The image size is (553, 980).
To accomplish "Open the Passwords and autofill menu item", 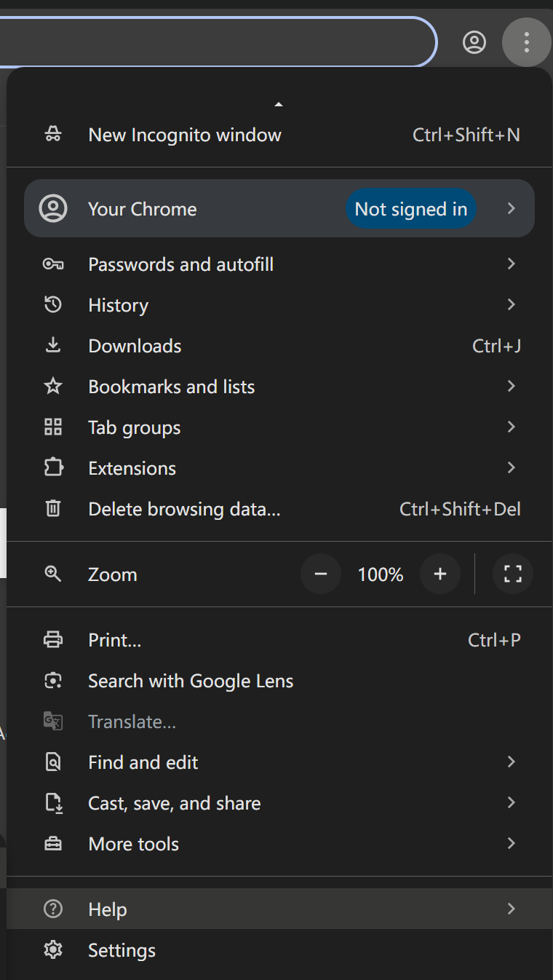I will [180, 264].
